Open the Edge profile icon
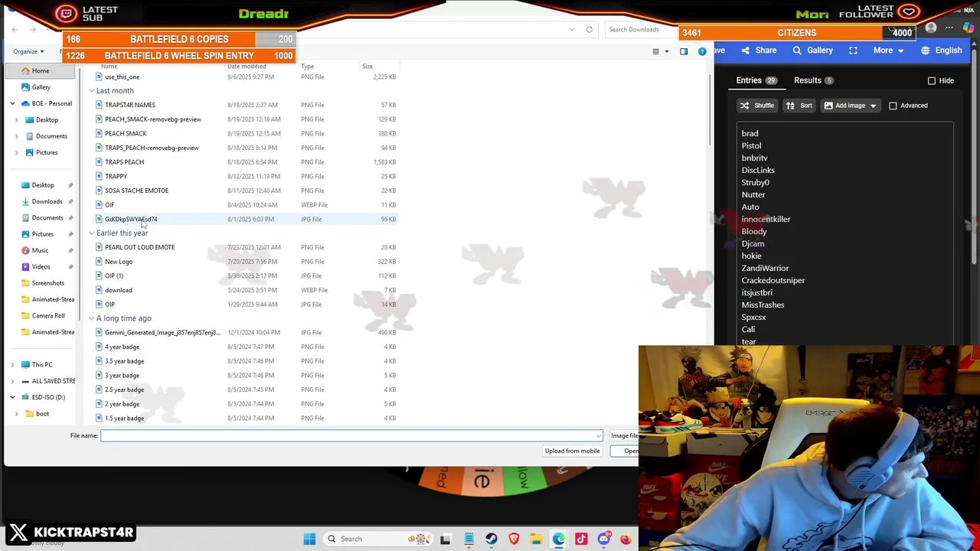 click(931, 28)
